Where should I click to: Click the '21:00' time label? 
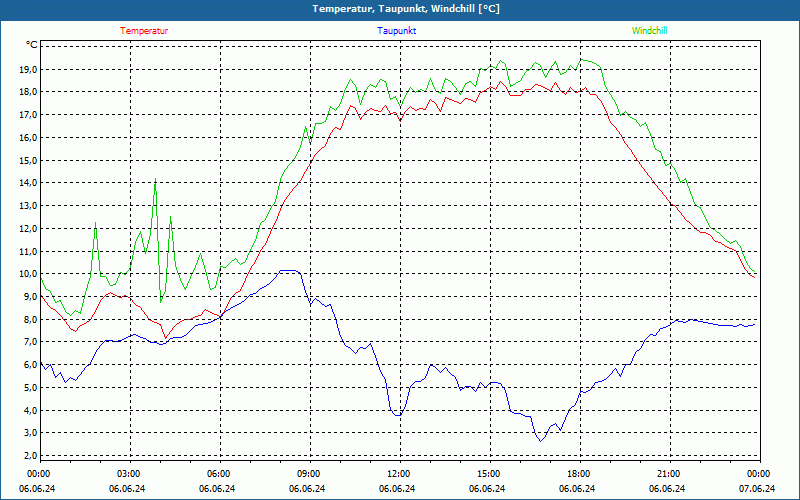(669, 473)
